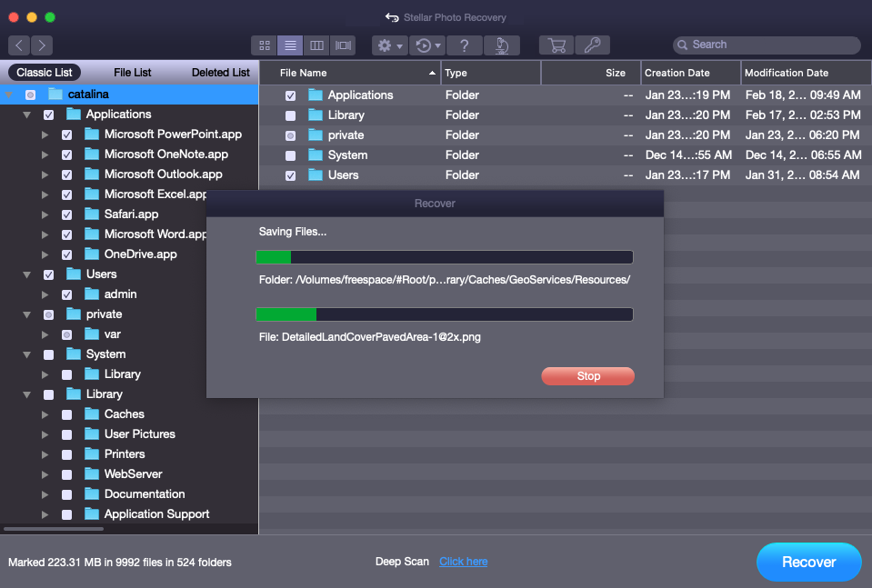The height and width of the screenshot is (588, 872).
Task: Sort by Size column header
Action: (x=591, y=73)
